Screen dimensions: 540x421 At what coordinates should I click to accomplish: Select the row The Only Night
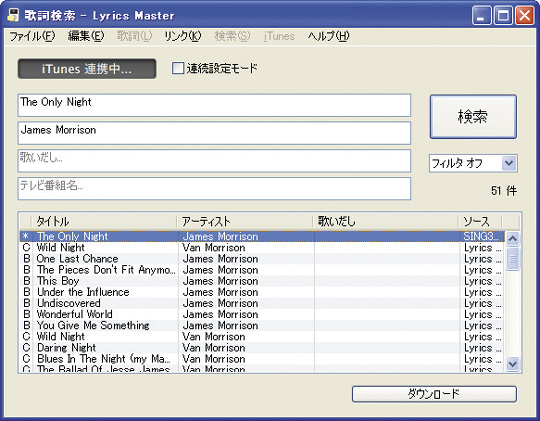pyautogui.click(x=262, y=236)
